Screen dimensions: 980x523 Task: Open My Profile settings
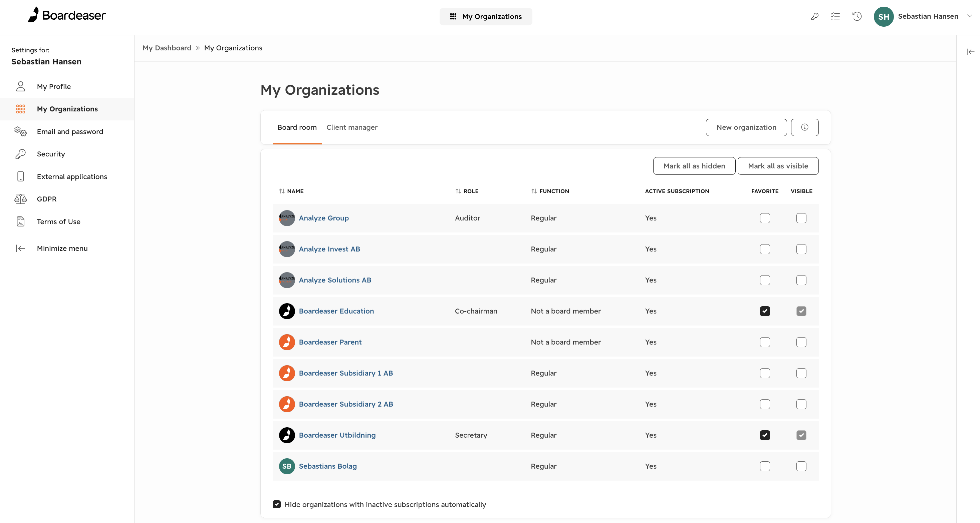54,86
